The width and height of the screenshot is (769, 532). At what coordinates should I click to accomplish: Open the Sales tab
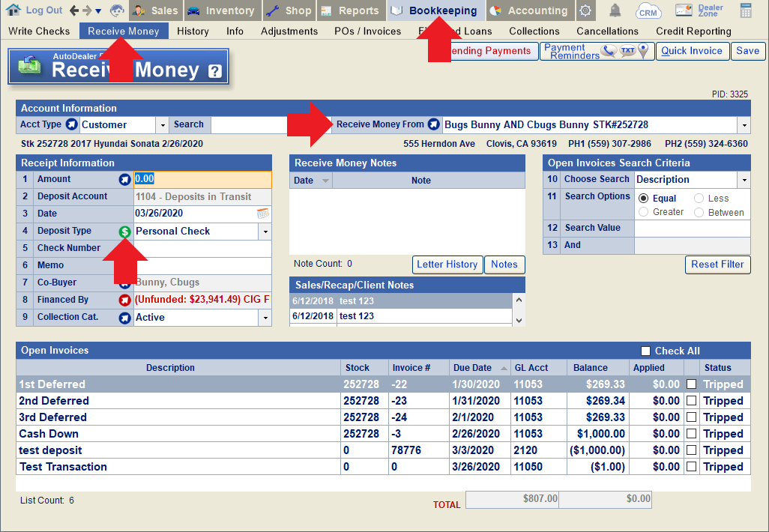(156, 10)
